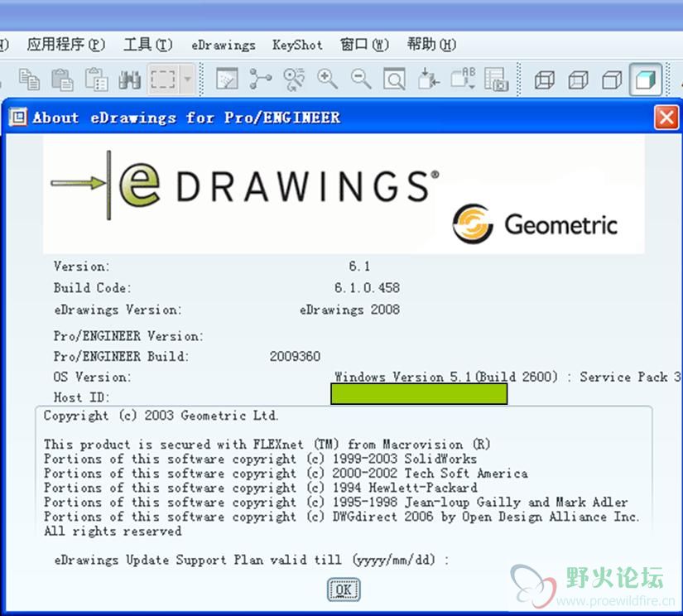
Task: Open the 工具(T) menu
Action: coord(147,45)
